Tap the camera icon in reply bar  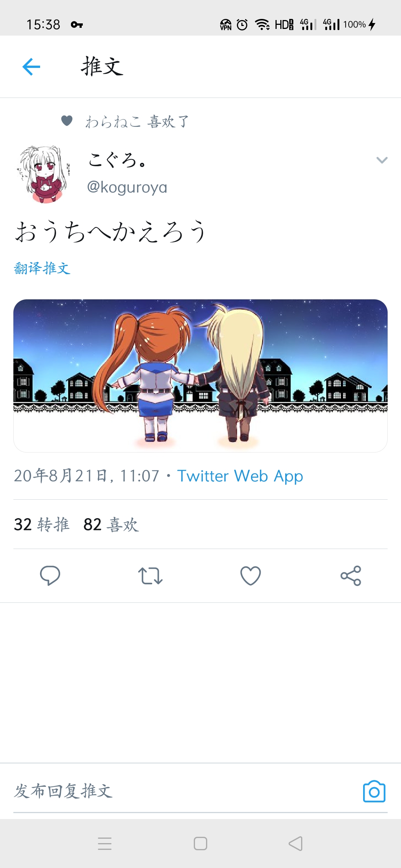[x=374, y=792]
